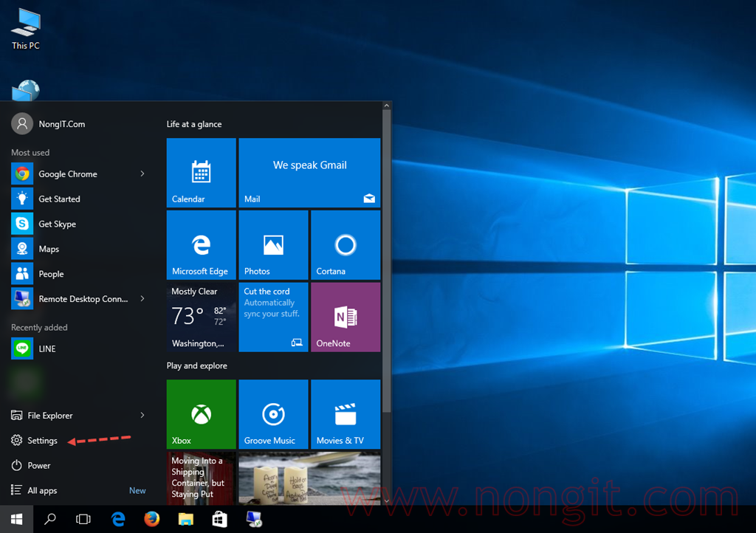The image size is (756, 533).
Task: Launch the Xbox tile
Action: point(201,414)
